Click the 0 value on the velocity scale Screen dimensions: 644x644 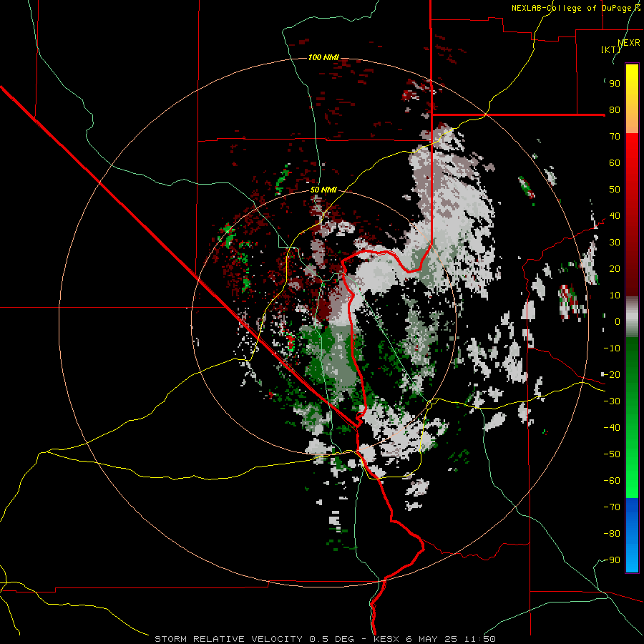pyautogui.click(x=618, y=322)
